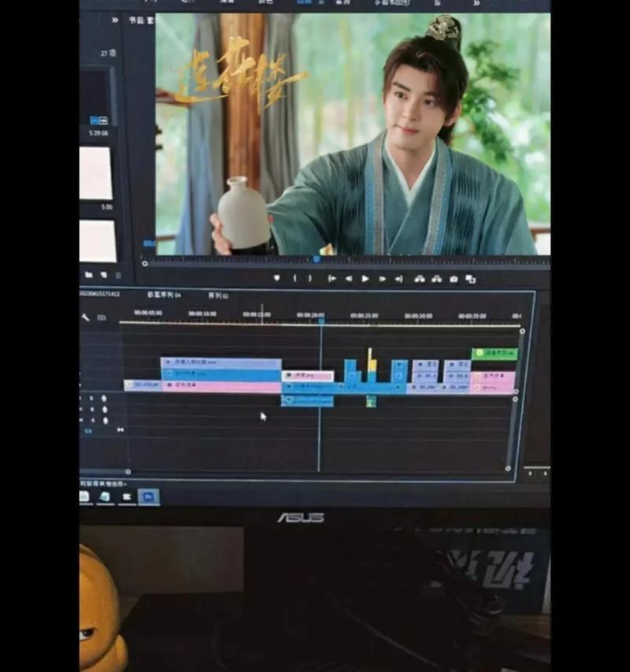Toggle Solo on the second audio track

91,410
